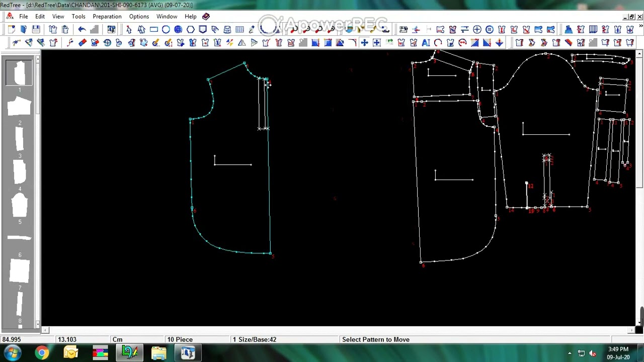Click the Undo arrow icon
This screenshot has width=644, height=362.
[82, 30]
